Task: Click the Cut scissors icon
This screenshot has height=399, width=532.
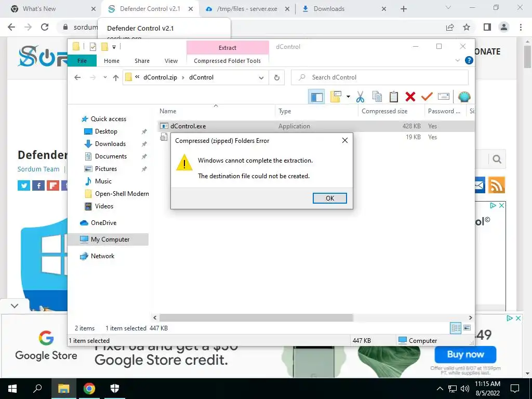Action: click(360, 97)
